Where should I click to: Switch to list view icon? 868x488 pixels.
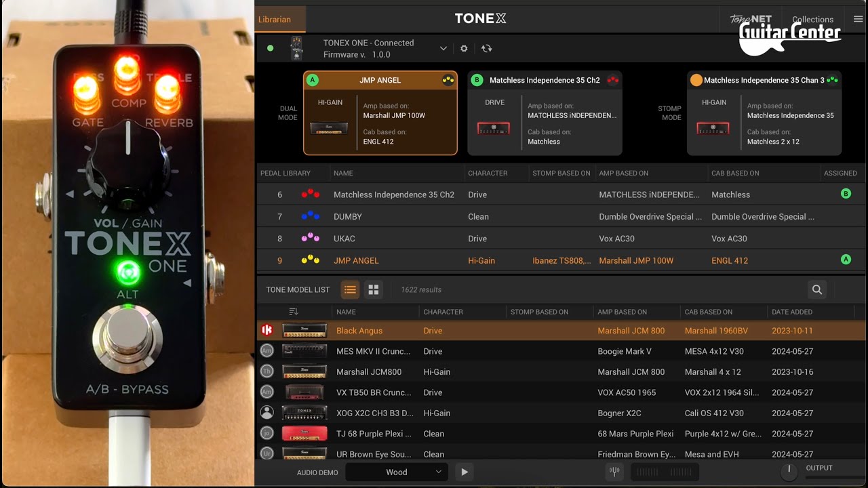click(x=350, y=289)
